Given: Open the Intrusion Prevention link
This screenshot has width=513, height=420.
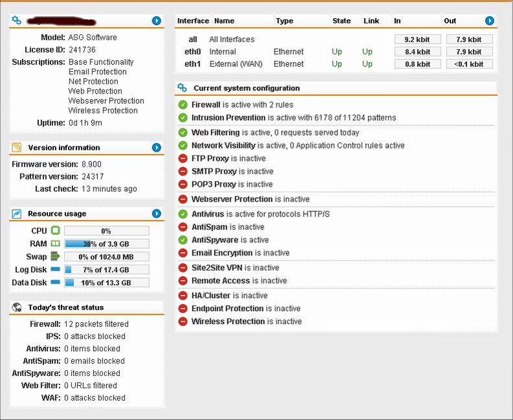Looking at the screenshot, I should [x=228, y=118].
